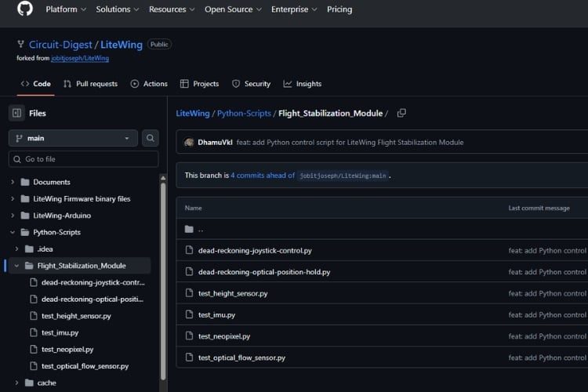This screenshot has height=392, width=588.
Task: Click the LiteWing Firmware binary files folder icon
Action: click(25, 199)
